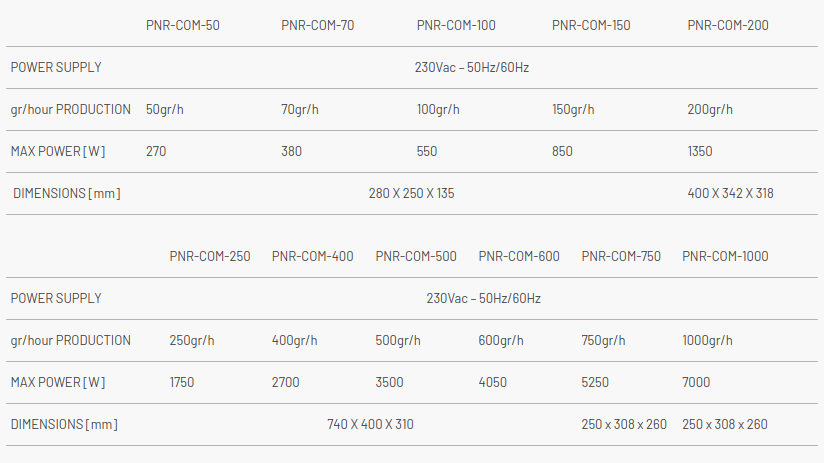The width and height of the screenshot is (824, 463).
Task: Click the PNR-COM-200 column header
Action: [x=728, y=26]
